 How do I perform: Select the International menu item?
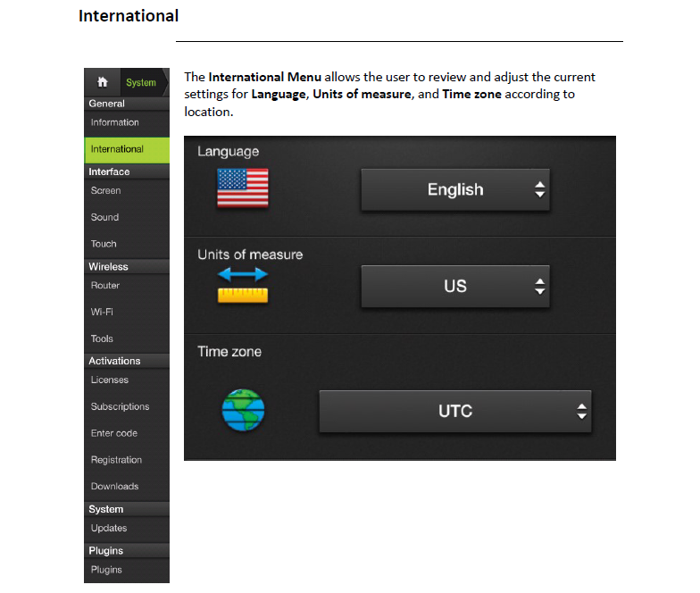tap(127, 150)
